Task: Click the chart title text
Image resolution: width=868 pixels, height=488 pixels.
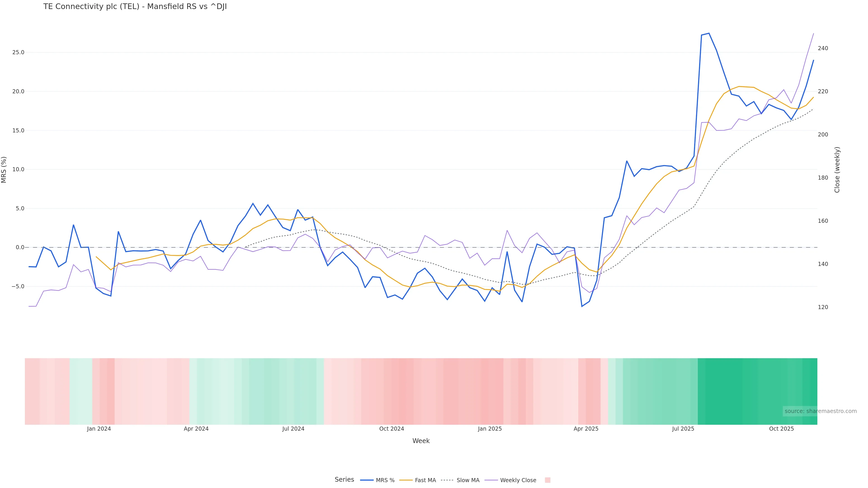Action: tap(135, 7)
